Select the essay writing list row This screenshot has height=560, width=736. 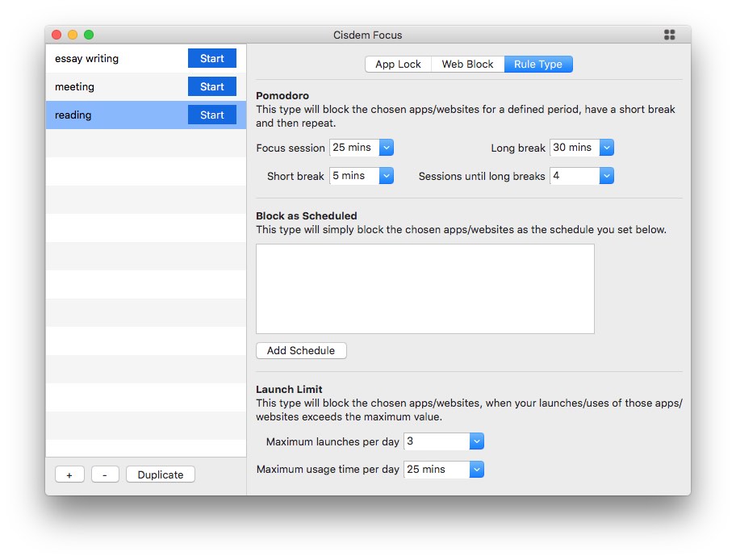point(146,58)
